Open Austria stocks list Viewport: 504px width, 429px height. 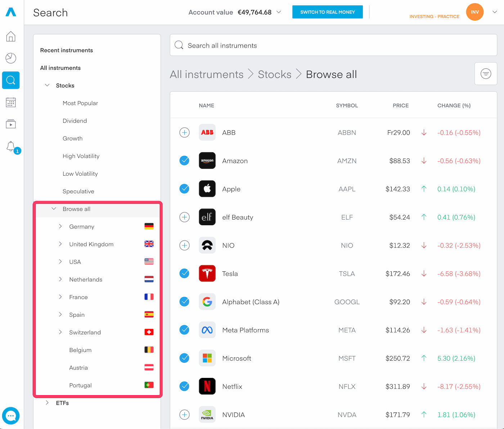click(78, 367)
